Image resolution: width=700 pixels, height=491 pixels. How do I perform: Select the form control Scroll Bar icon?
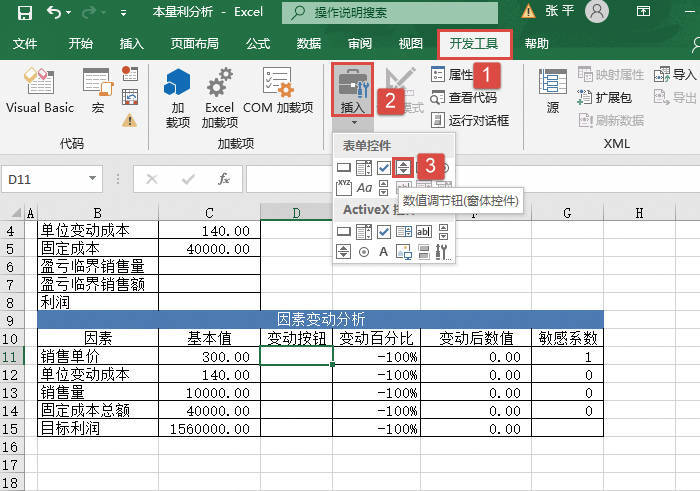point(383,188)
